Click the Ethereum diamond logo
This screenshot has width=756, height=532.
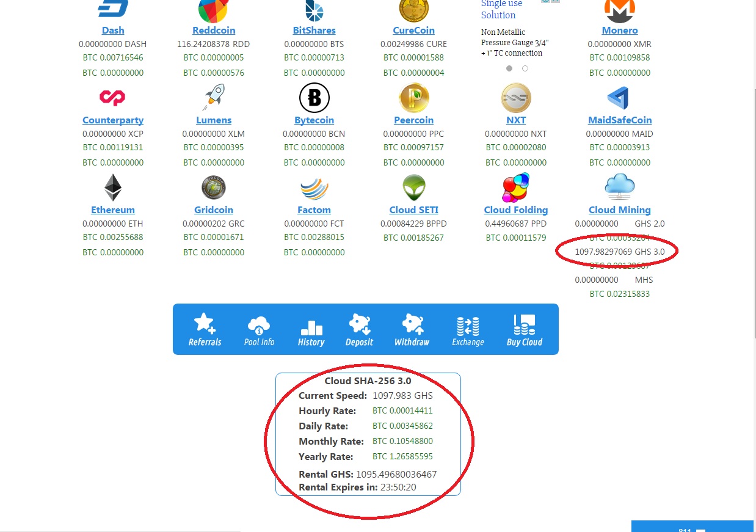pyautogui.click(x=113, y=188)
